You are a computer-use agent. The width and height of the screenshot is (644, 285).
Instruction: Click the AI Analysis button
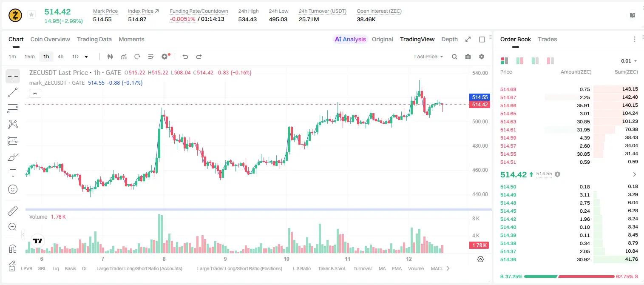350,39
